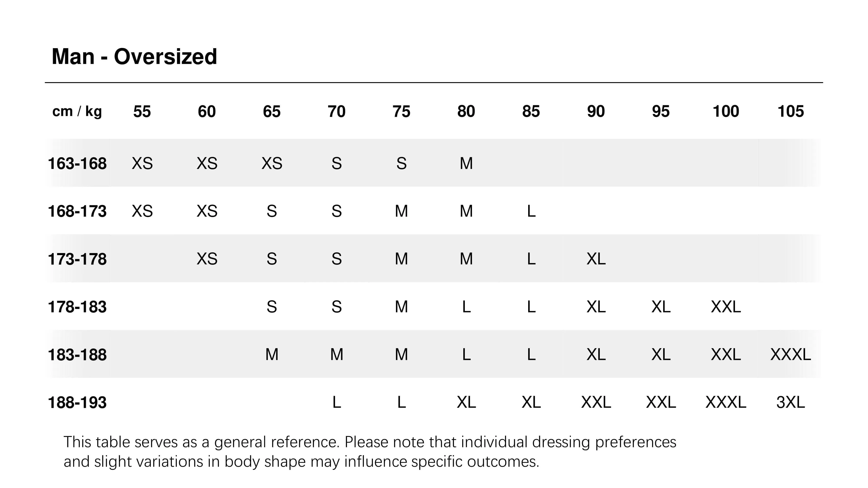This screenshot has height=488, width=868.
Task: Click the L in the 168-173 row
Action: click(531, 211)
